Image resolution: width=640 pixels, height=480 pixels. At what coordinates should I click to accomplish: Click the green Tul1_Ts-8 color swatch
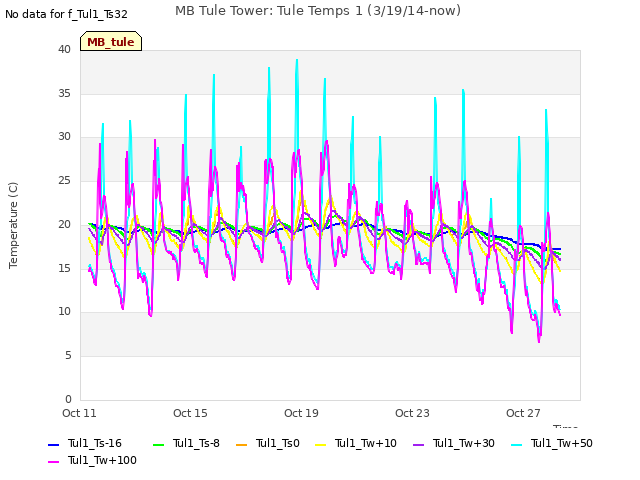[x=158, y=444]
